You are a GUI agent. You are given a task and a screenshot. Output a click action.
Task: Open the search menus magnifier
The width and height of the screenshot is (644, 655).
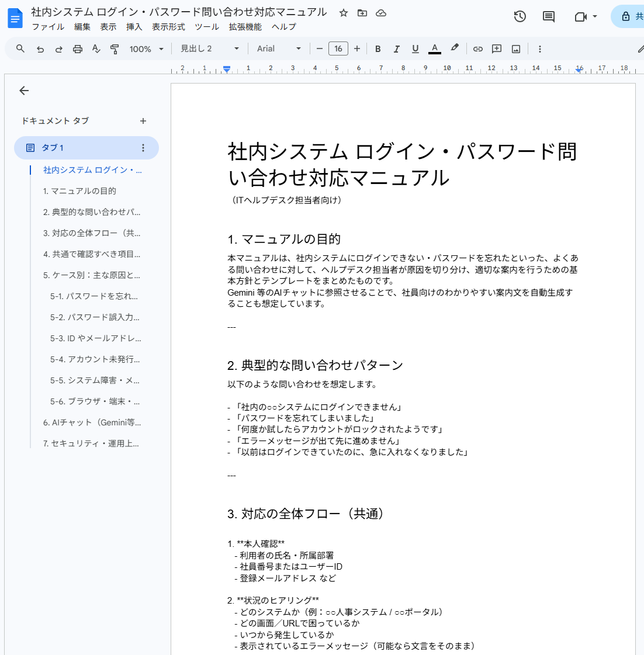click(x=20, y=49)
